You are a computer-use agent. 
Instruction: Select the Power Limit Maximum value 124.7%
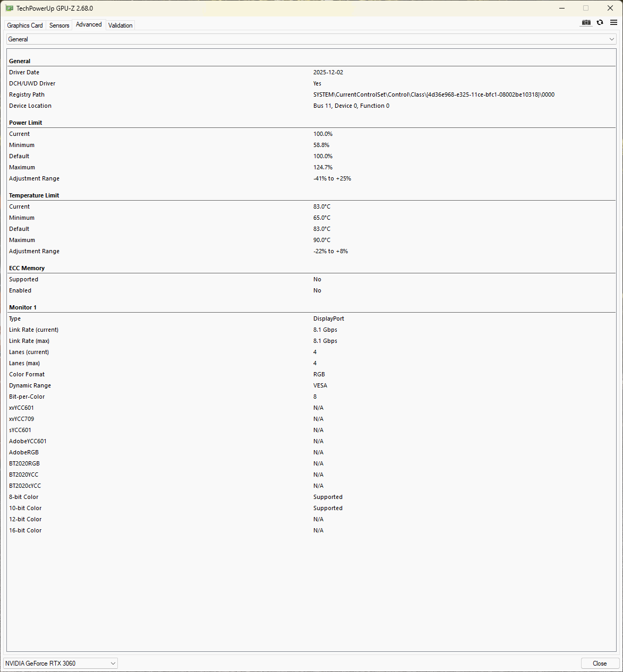click(323, 167)
